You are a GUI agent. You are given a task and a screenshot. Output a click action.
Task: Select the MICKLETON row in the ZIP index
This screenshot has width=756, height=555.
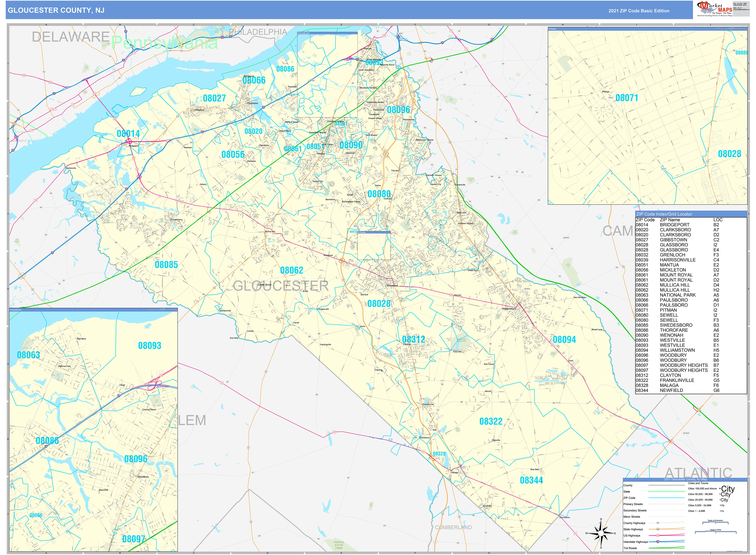tap(677, 270)
